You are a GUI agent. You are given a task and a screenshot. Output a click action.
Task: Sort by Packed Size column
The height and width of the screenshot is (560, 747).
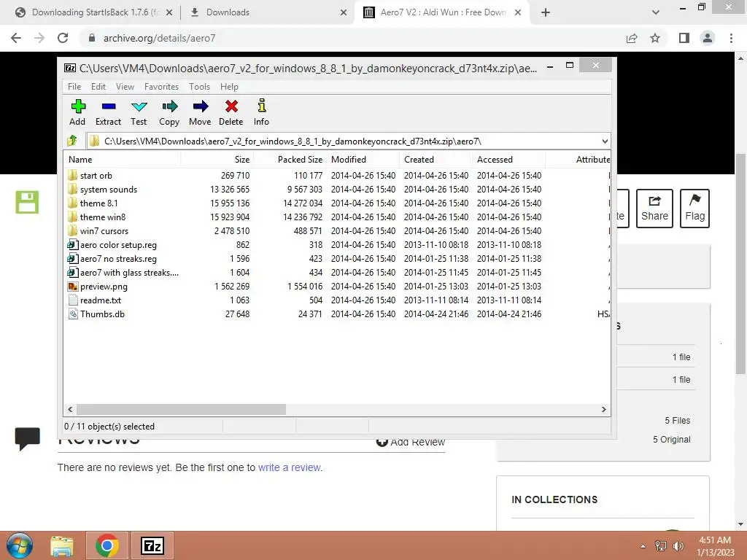[290, 160]
